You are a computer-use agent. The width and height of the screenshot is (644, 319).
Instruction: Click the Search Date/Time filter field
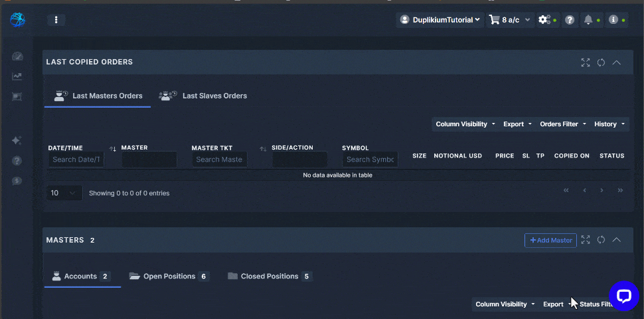(76, 159)
